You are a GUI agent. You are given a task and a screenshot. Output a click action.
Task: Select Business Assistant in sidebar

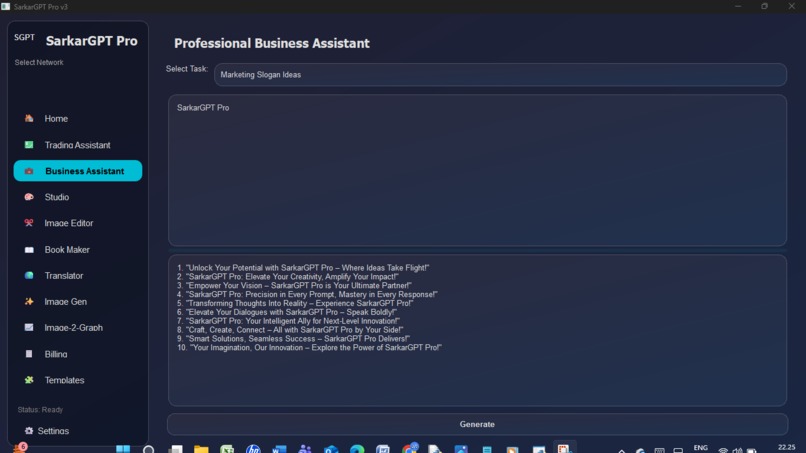click(x=78, y=171)
